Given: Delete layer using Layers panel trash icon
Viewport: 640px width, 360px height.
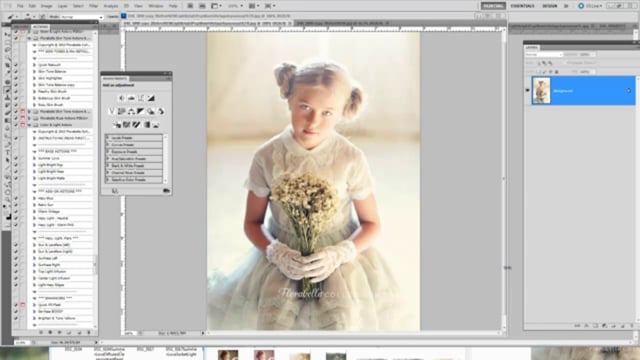Looking at the screenshot, I should (631, 326).
